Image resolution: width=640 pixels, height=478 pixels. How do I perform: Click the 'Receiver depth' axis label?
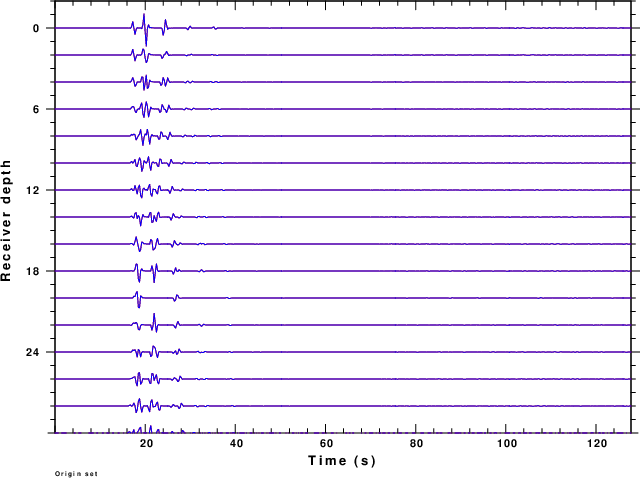[6, 221]
